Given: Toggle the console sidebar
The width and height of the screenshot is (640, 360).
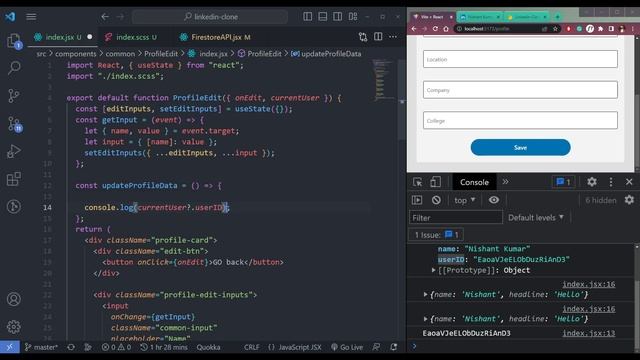Looking at the screenshot, I should click(417, 200).
